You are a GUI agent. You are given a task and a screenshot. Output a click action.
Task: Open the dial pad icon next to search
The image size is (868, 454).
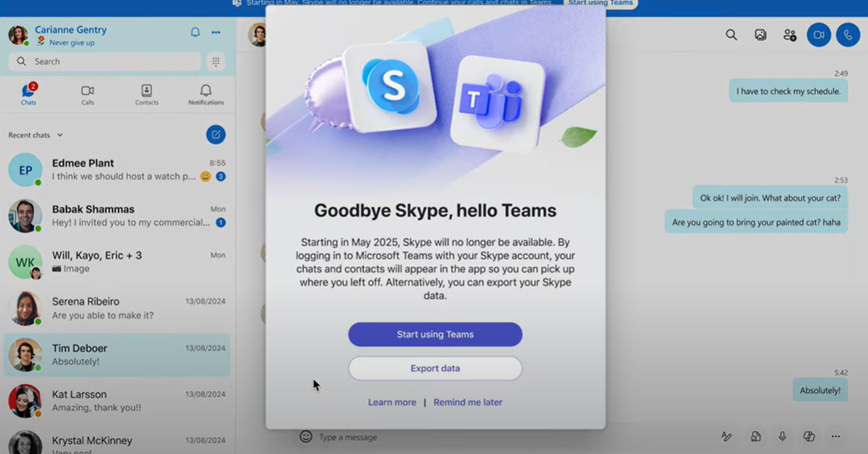pos(216,61)
